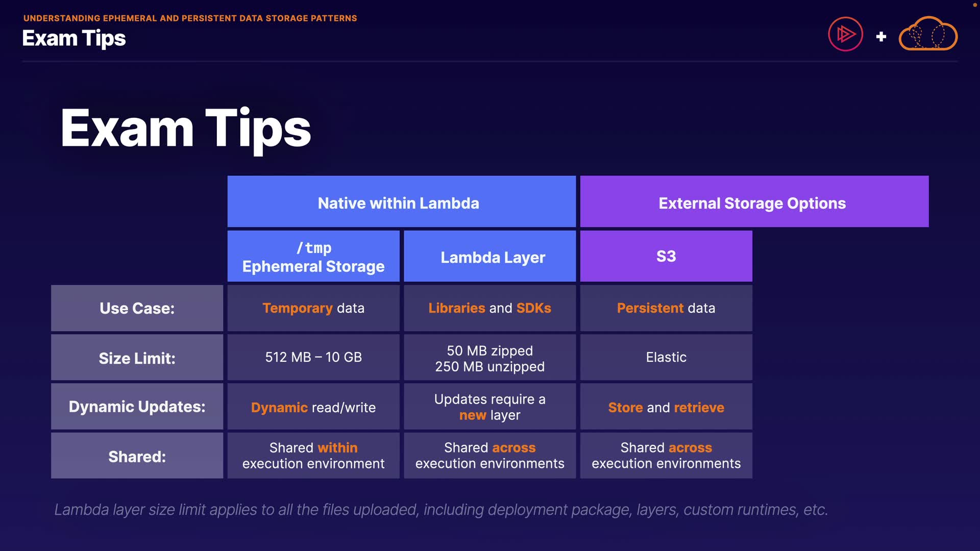
Task: Click the Temporary data cell
Action: tap(313, 308)
